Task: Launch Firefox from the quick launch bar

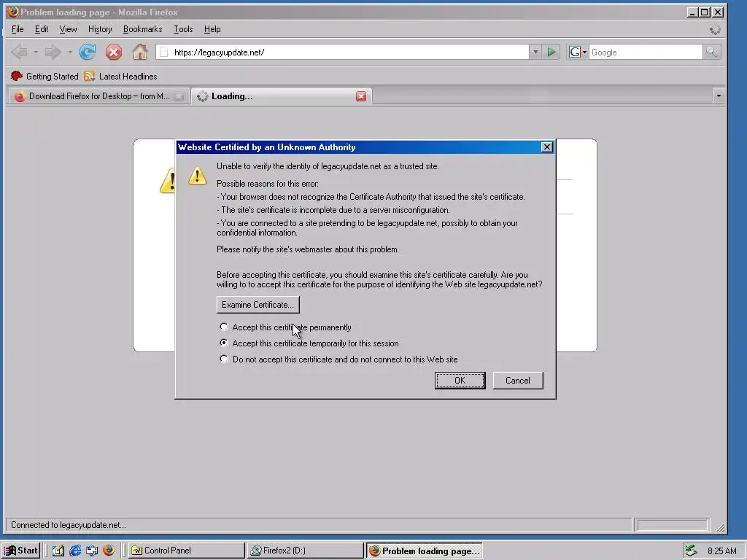Action: tap(109, 550)
